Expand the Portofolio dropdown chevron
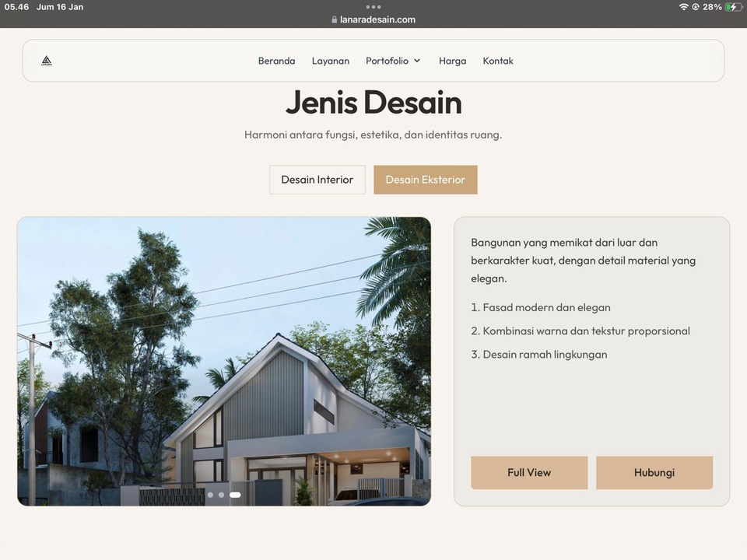This screenshot has width=747, height=560. pos(417,61)
